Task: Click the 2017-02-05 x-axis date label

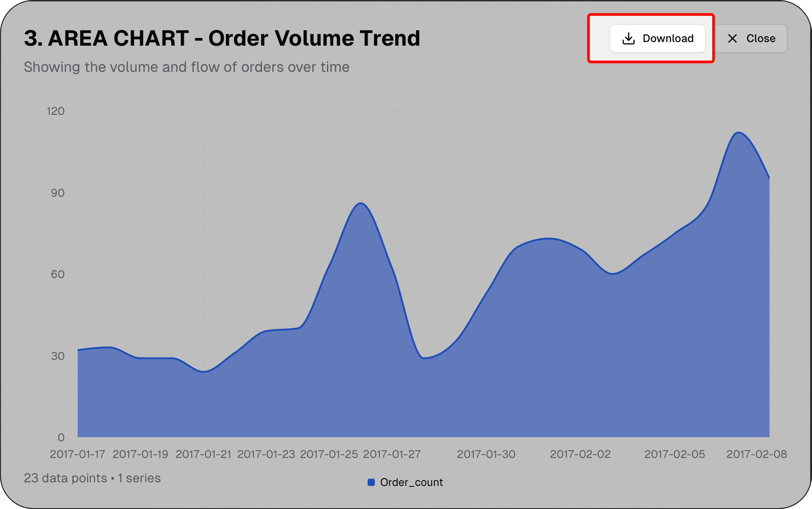Action: 675,454
